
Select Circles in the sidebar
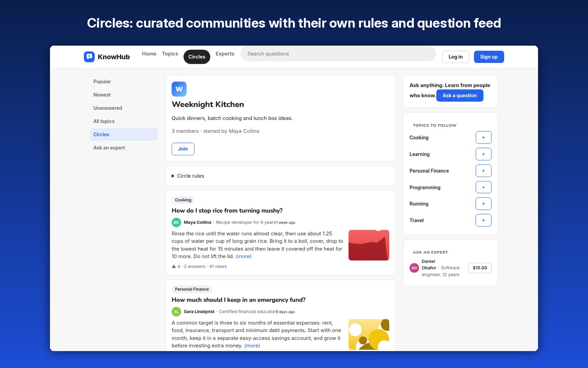pyautogui.click(x=124, y=134)
